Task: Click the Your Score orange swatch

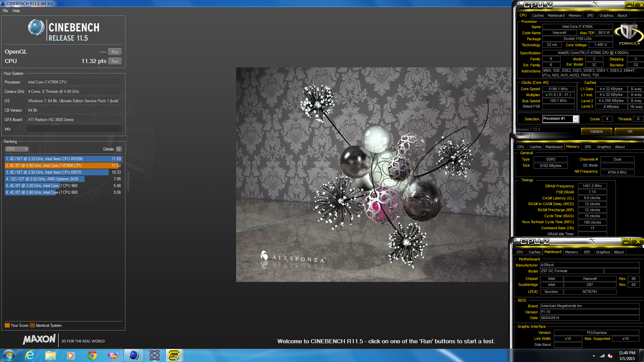Action: point(7,325)
